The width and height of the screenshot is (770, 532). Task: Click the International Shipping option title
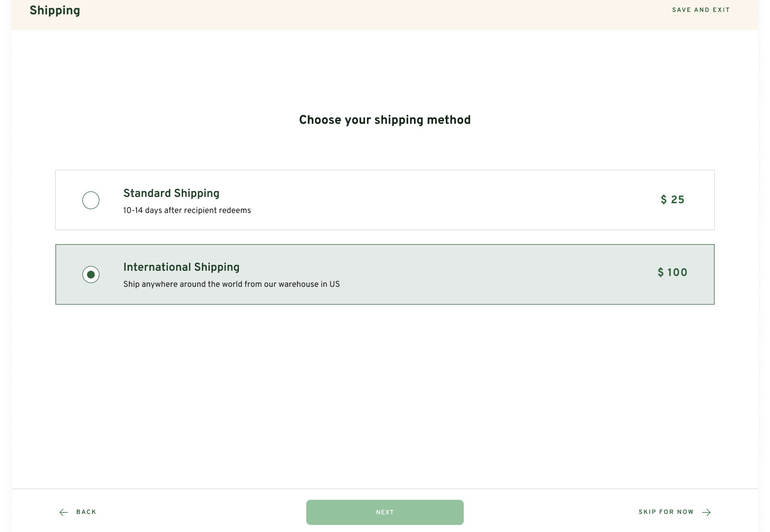[x=181, y=267]
